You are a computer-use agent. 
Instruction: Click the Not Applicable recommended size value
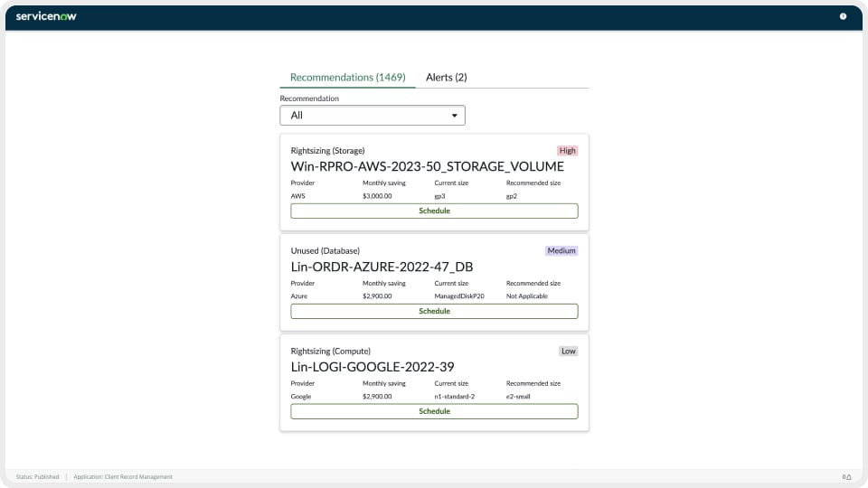click(526, 296)
